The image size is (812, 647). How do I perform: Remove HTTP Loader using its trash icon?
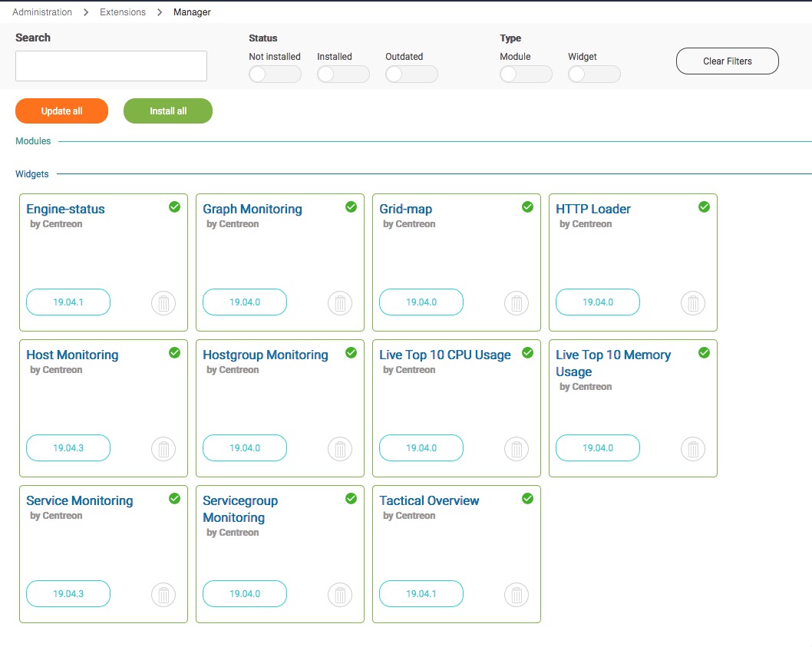(693, 303)
